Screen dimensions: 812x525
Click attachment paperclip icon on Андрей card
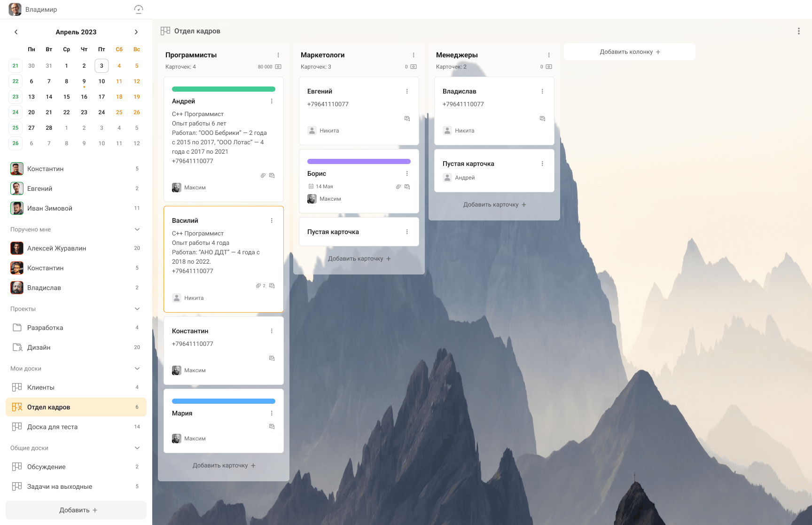tap(263, 175)
